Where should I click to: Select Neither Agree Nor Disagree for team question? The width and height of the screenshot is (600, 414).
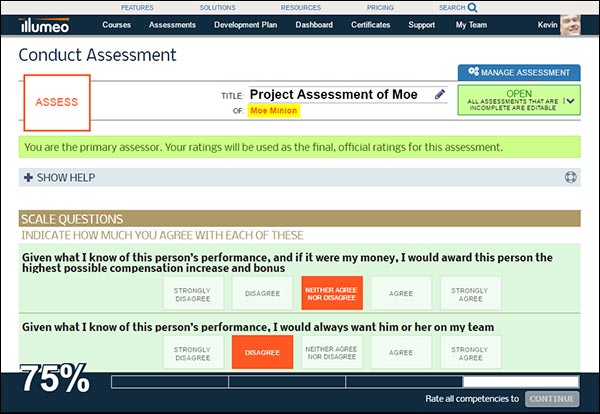[x=332, y=352]
